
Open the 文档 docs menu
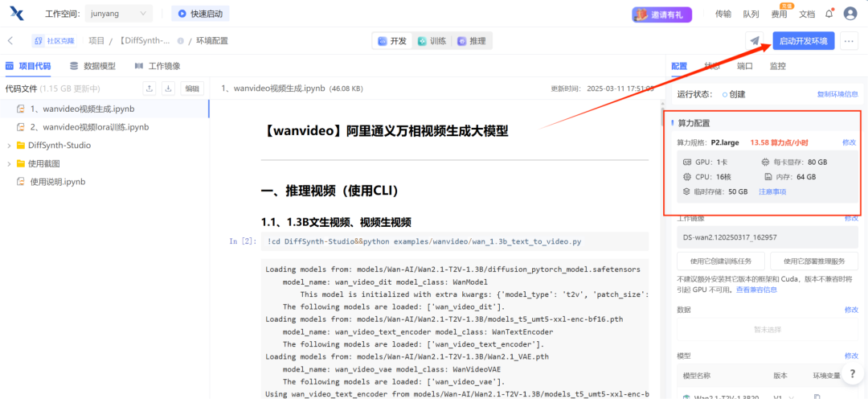[807, 14]
